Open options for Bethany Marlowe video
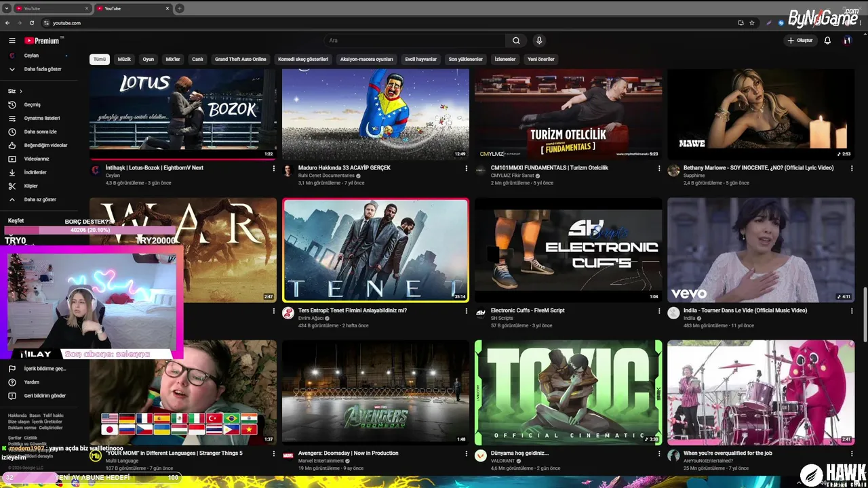Screen dimensions: 868x488 tap(852, 168)
